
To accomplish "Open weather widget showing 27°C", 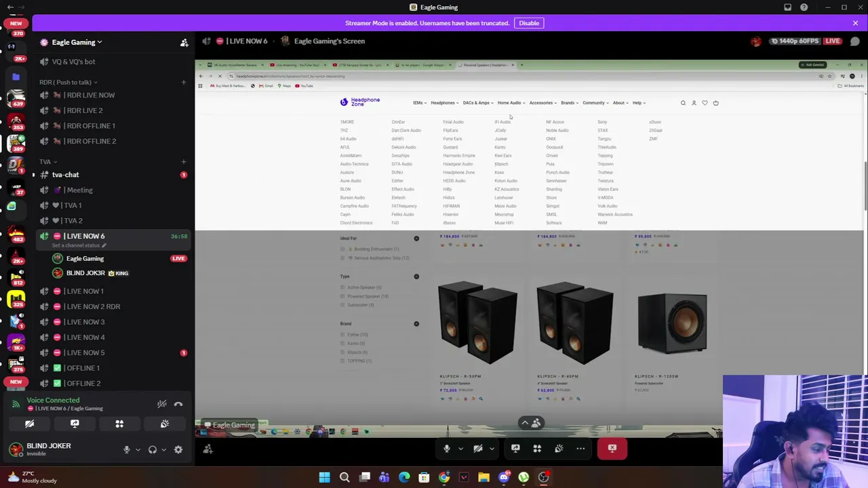I will pyautogui.click(x=31, y=477).
